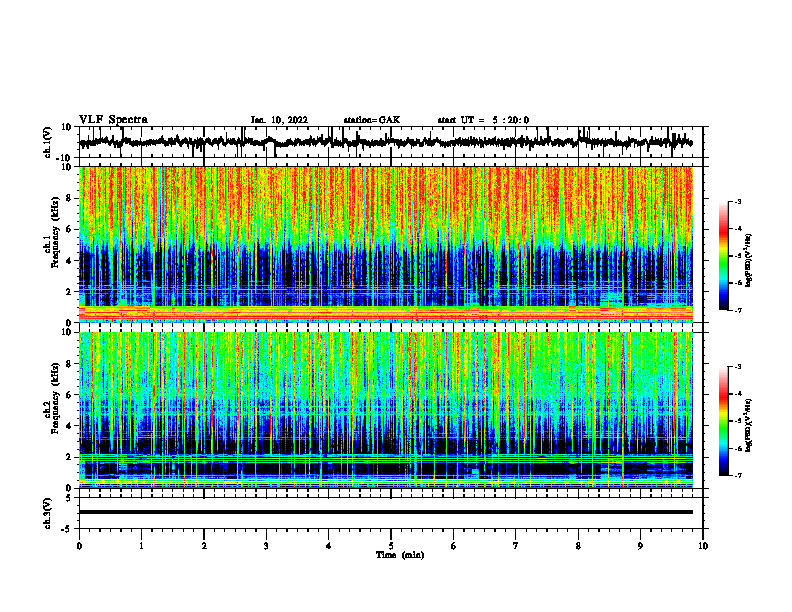Click time axis tick label "1"

tap(141, 546)
